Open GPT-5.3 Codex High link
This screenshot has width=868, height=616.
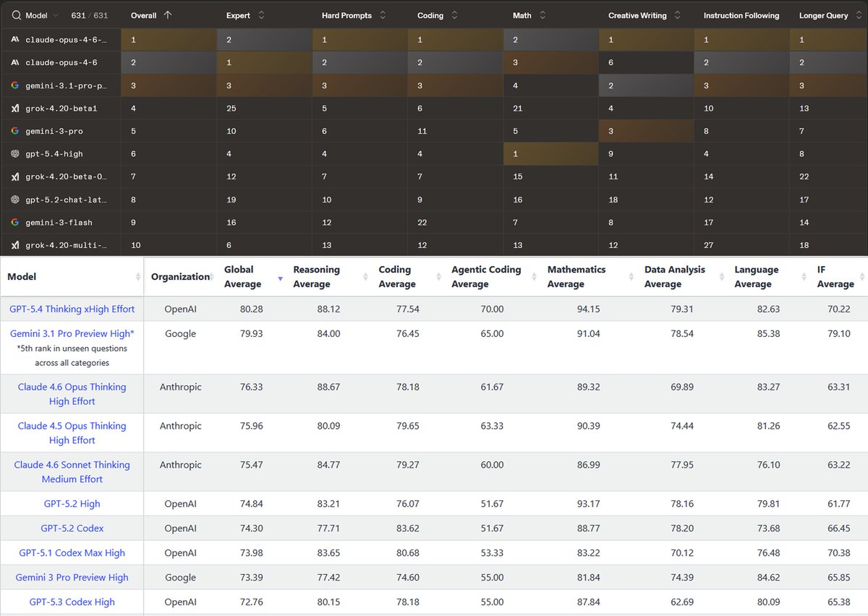coord(72,602)
